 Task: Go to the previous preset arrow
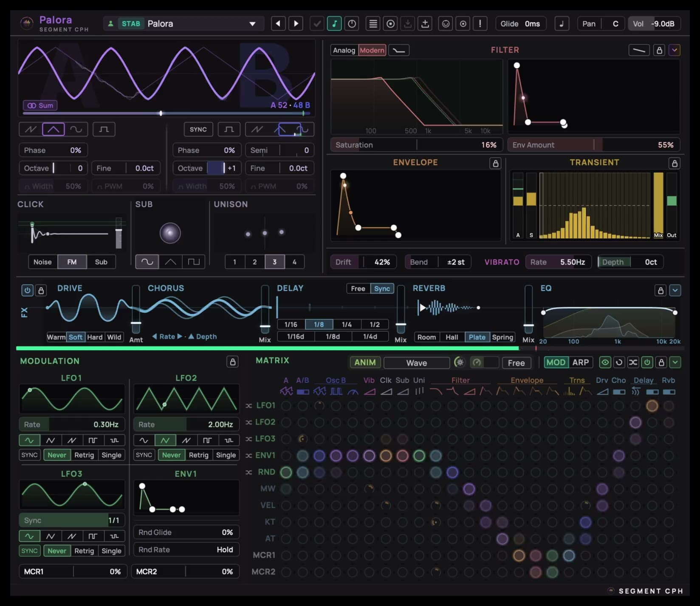coord(278,24)
